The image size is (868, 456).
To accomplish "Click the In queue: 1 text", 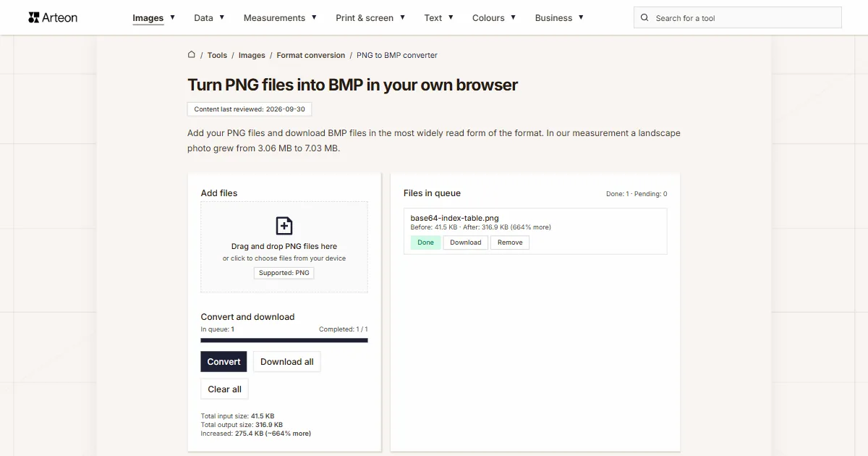I will pyautogui.click(x=217, y=329).
